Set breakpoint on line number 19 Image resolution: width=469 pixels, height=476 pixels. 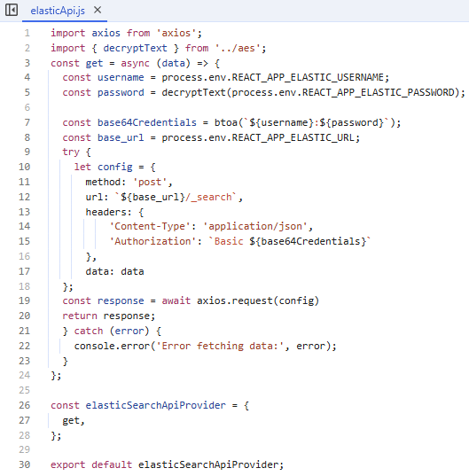click(24, 300)
